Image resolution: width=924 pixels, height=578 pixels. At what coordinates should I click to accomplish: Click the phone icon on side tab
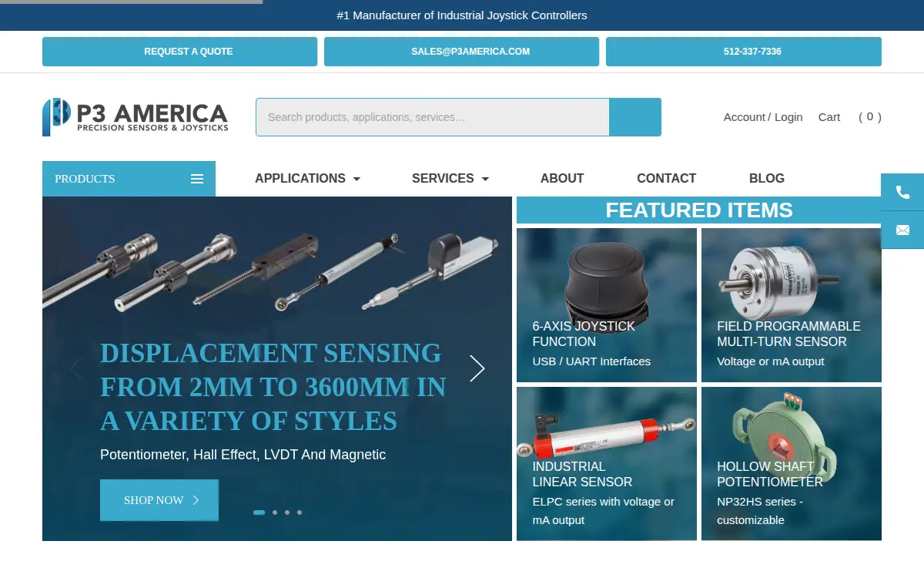pyautogui.click(x=902, y=193)
